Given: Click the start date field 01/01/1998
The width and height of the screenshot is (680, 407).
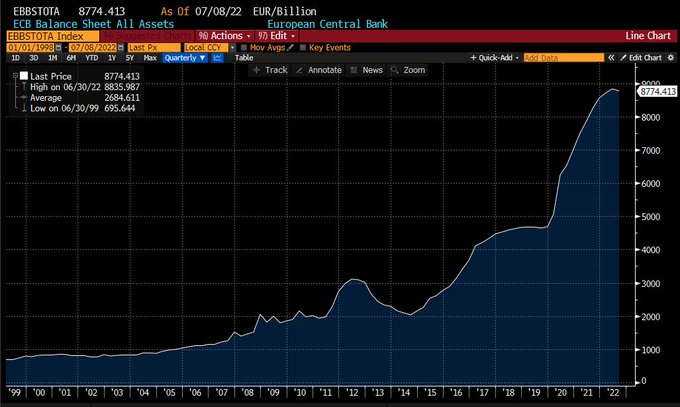Looking at the screenshot, I should point(31,48).
